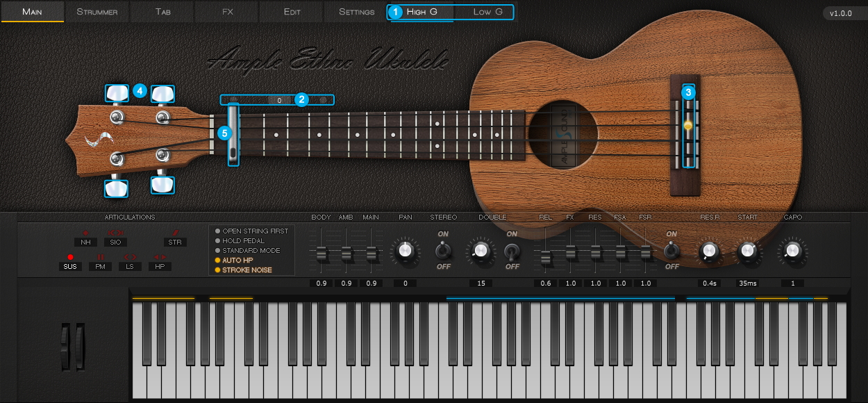The height and width of the screenshot is (403, 868).
Task: Click the slide in-out arrows icon
Action: [115, 233]
